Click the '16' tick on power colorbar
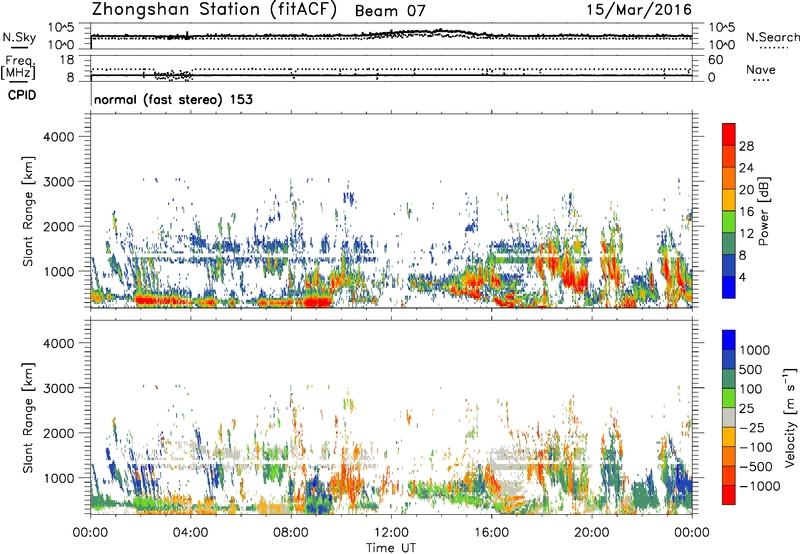 click(x=746, y=212)
